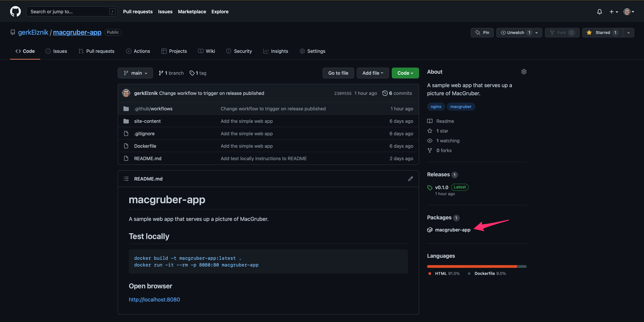The image size is (644, 322).
Task: Click the README.md file icon in list
Action: 126,158
